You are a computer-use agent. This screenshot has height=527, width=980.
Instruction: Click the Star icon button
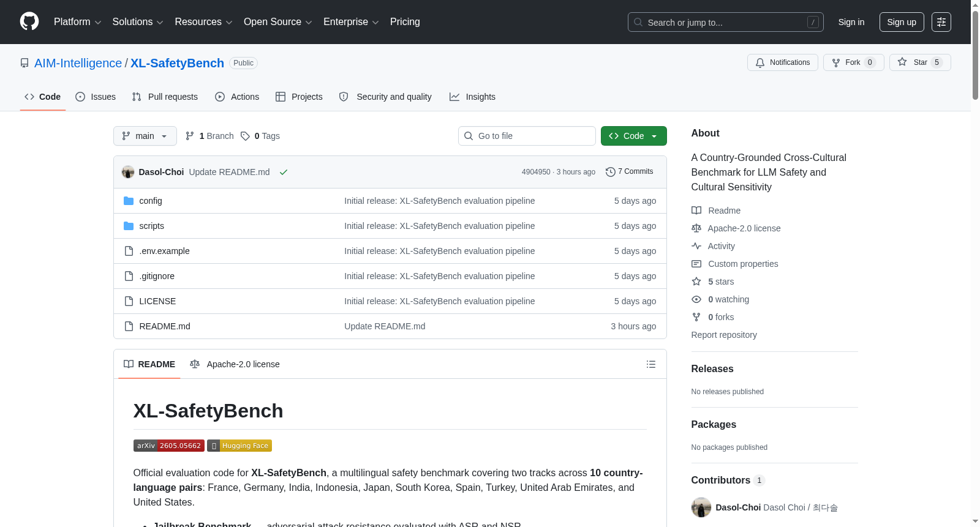click(x=920, y=62)
